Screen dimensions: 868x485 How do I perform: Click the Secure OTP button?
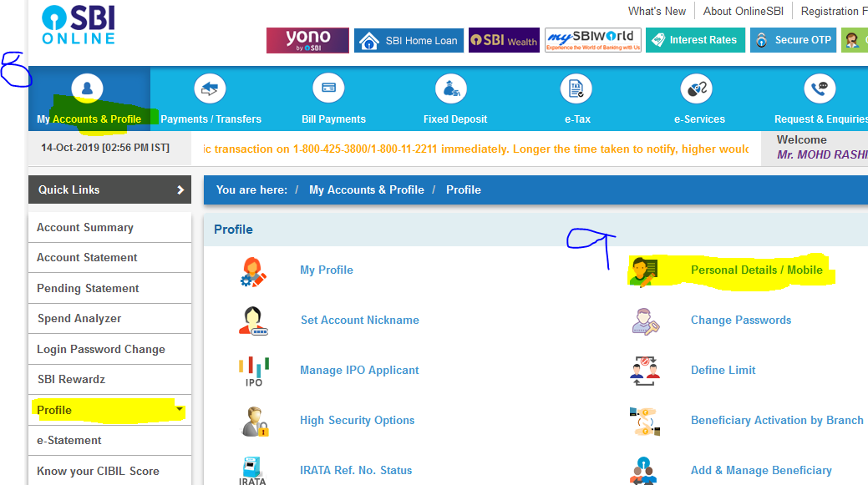[794, 40]
